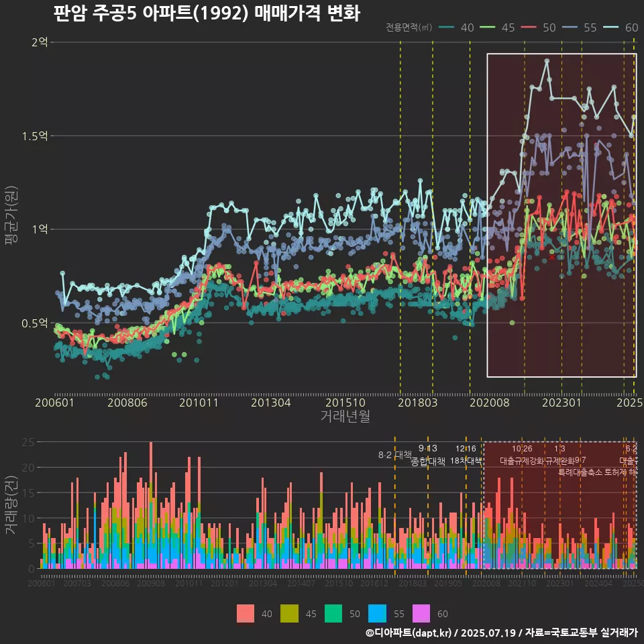Click the salmon 40 swatch in volume legend
Image resolution: width=644 pixels, height=644 pixels.
coord(246,614)
